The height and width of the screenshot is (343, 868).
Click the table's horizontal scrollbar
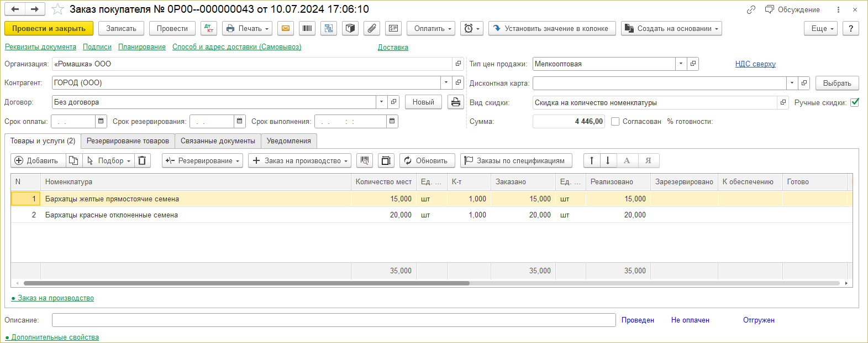(x=246, y=283)
